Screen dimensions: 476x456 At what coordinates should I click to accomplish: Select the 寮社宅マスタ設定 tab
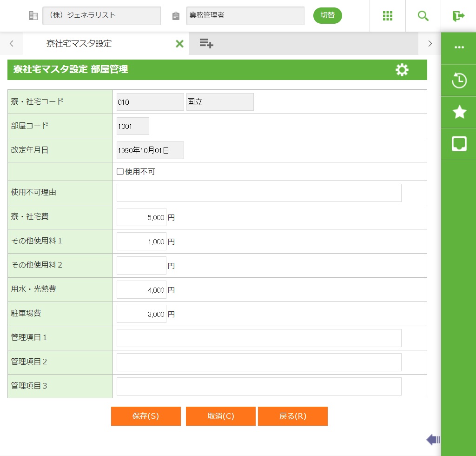pyautogui.click(x=79, y=44)
